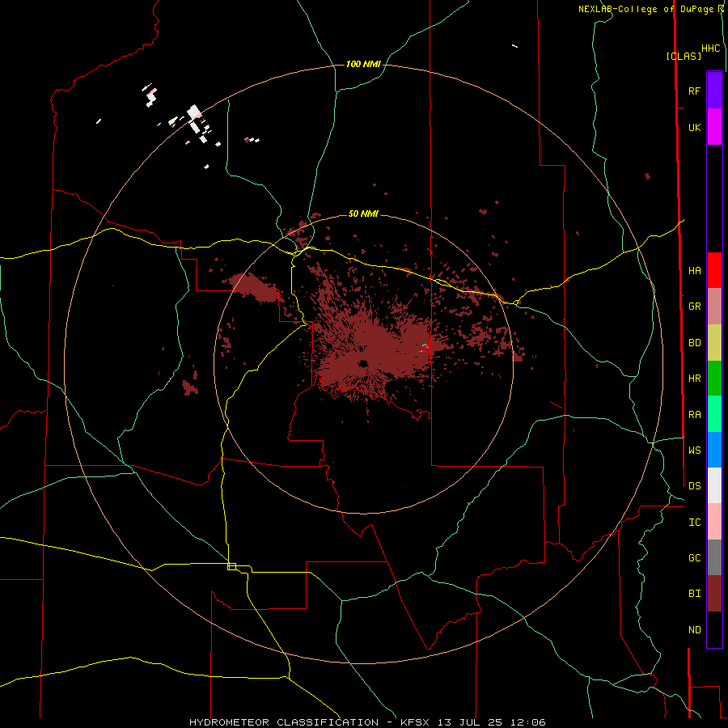Image resolution: width=728 pixels, height=728 pixels.
Task: Click the "WS" legend label
Action: click(694, 450)
